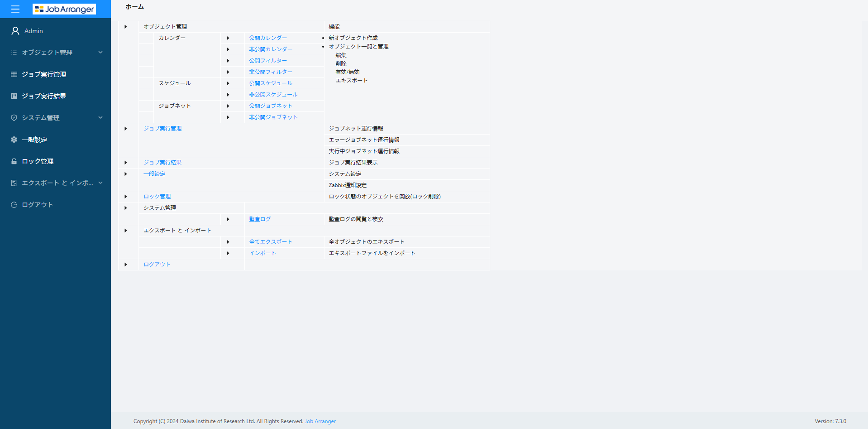Open the インポート link in table

click(262, 253)
